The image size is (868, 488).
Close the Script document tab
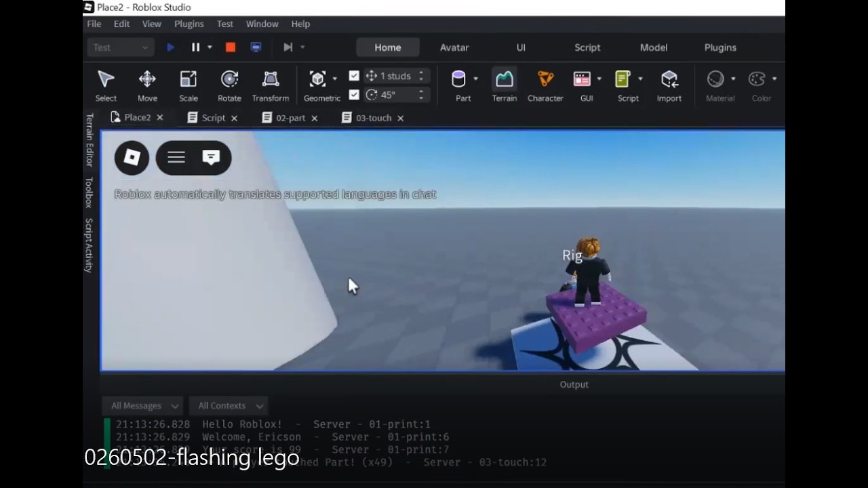coord(234,118)
